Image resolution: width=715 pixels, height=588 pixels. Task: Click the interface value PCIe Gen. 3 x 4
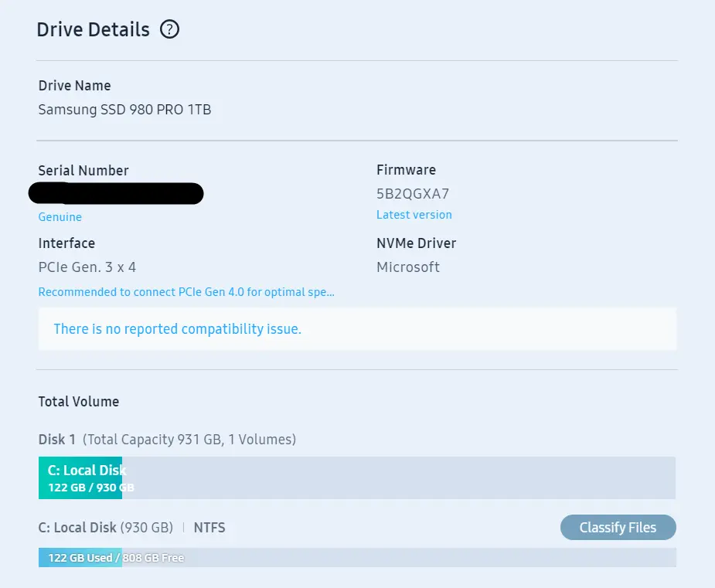pyautogui.click(x=87, y=267)
